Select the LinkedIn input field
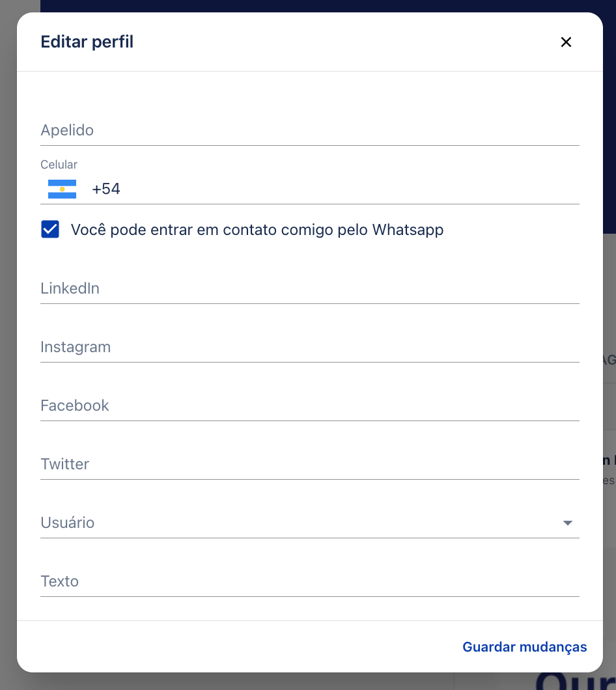 click(x=310, y=288)
